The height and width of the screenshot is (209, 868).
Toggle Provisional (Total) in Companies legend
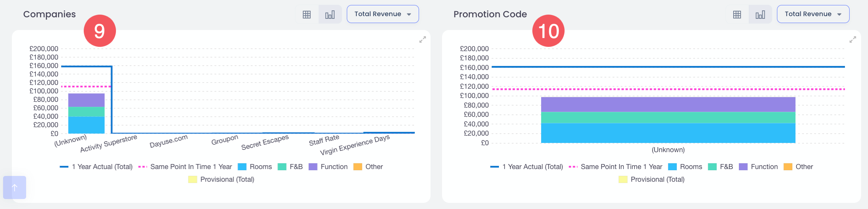coord(221,179)
